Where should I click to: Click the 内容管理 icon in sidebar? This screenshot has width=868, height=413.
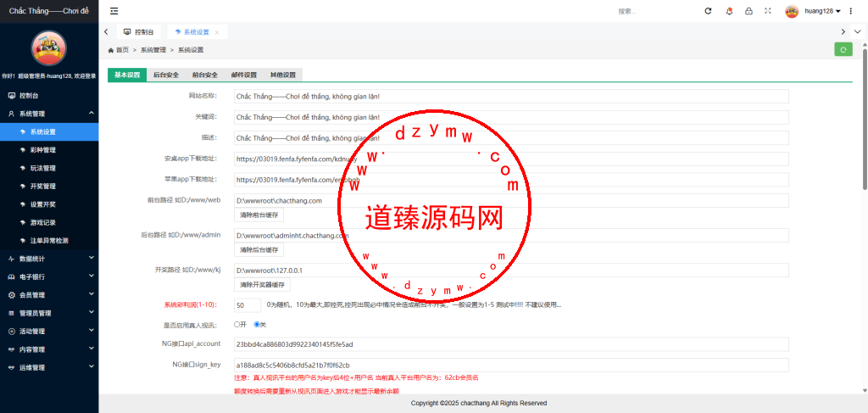pyautogui.click(x=12, y=349)
